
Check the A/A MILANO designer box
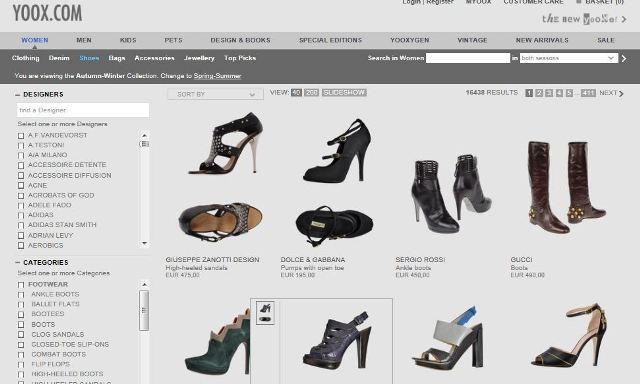coord(21,155)
